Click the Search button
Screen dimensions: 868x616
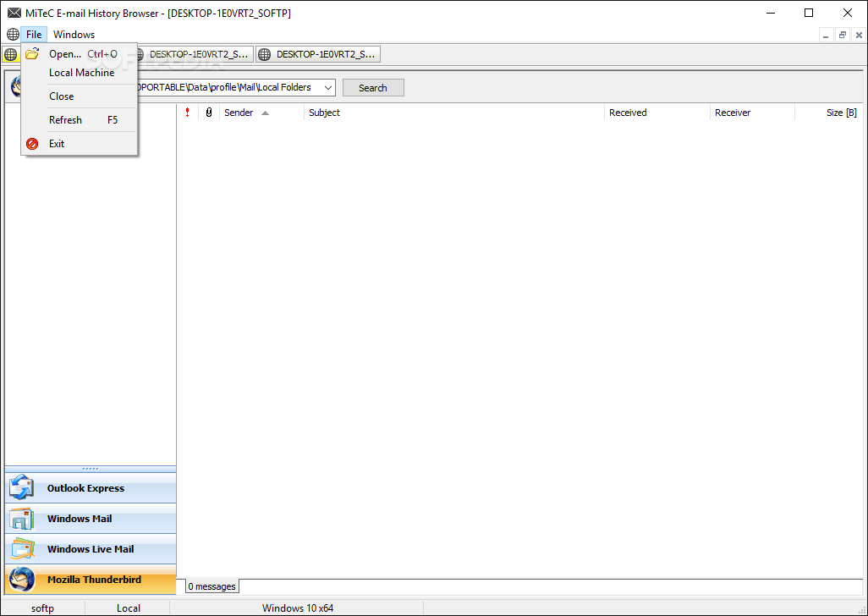pos(373,87)
